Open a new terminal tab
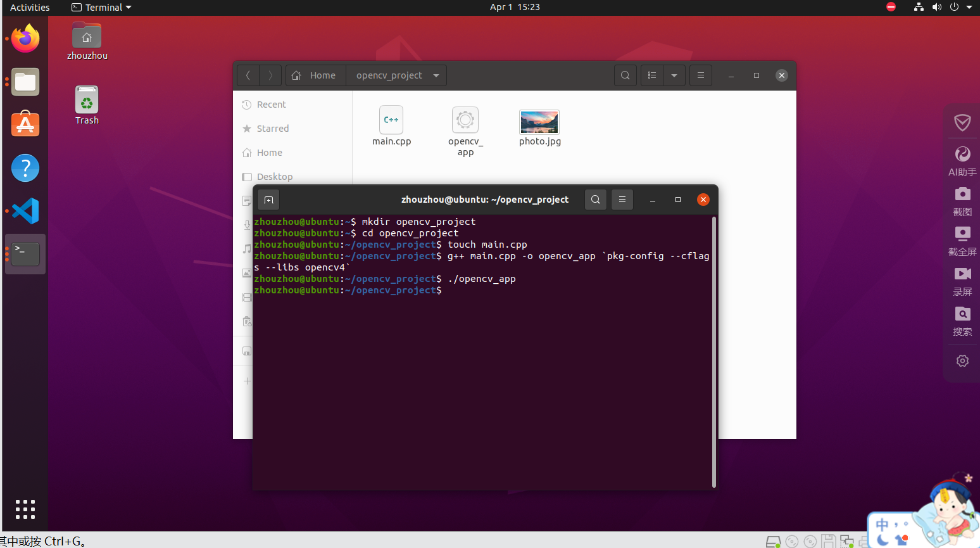980x548 pixels. [268, 200]
